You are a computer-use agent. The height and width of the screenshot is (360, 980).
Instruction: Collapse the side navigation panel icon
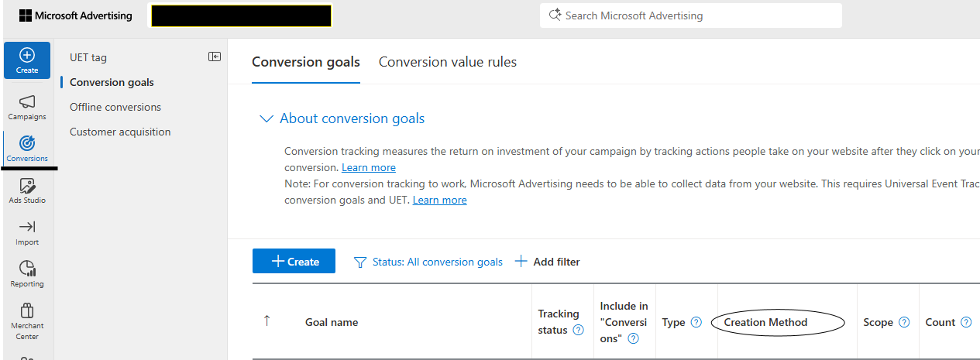(215, 57)
